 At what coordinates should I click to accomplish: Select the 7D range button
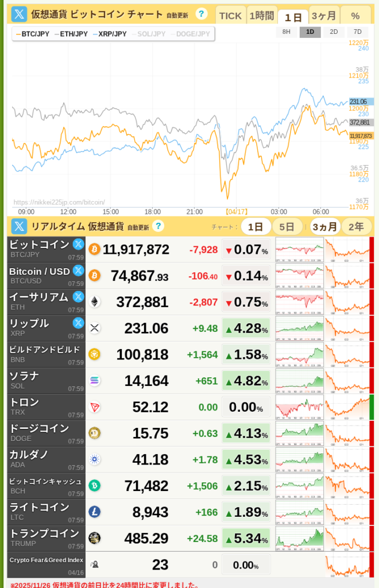pyautogui.click(x=357, y=32)
